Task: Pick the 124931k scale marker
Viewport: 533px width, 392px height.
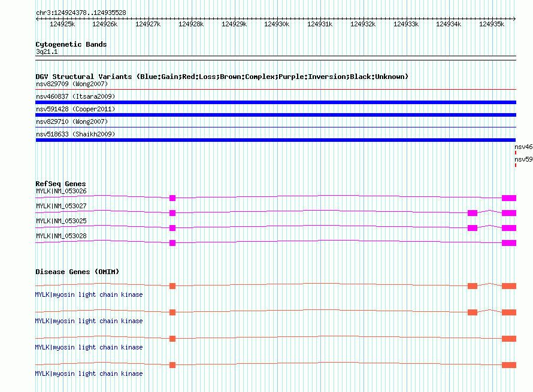Action: click(320, 24)
